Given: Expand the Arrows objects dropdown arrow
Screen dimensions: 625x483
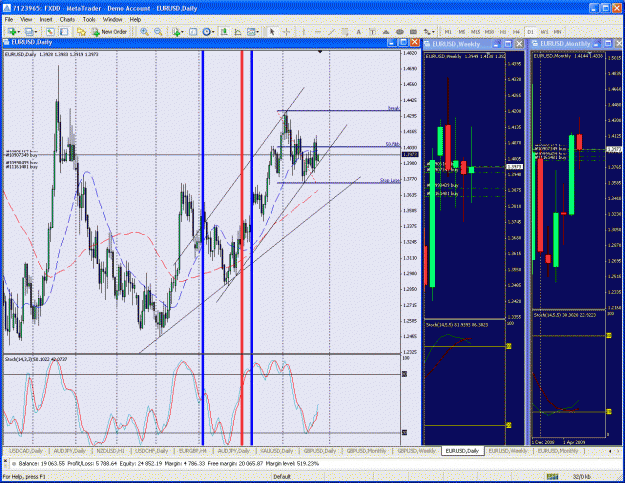Looking at the screenshot, I should [433, 32].
